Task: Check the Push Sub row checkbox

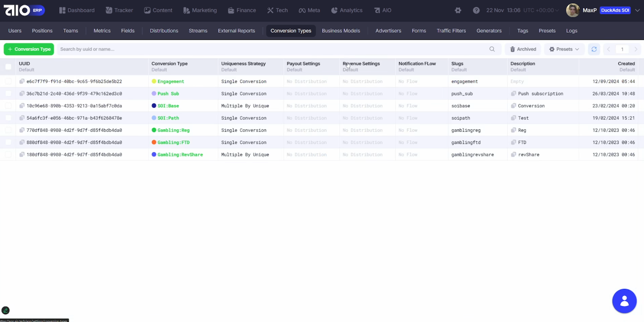Action: (8, 93)
